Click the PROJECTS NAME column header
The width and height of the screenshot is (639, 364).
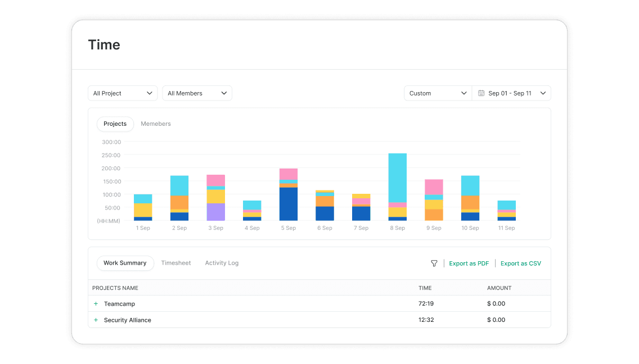(115, 288)
